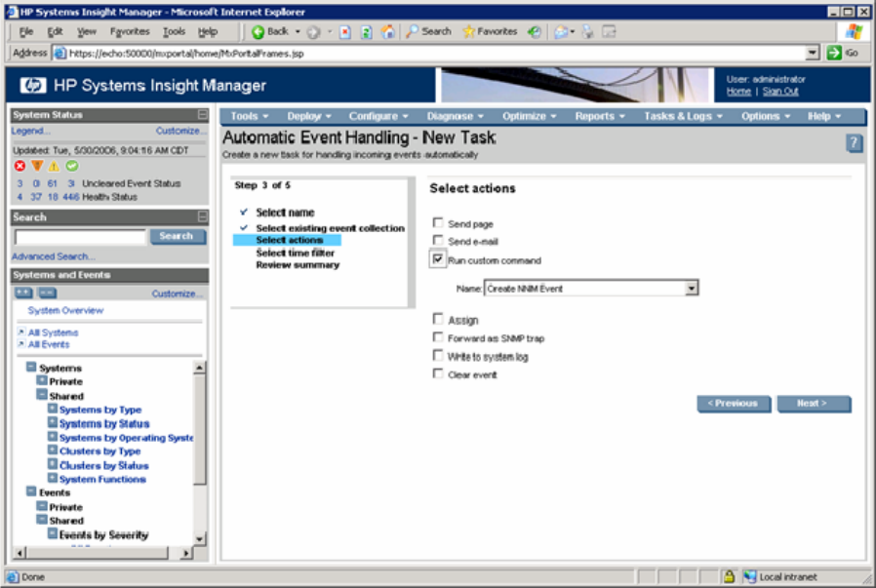The image size is (876, 588).
Task: Click the Major orange triangle status icon
Action: [x=37, y=166]
